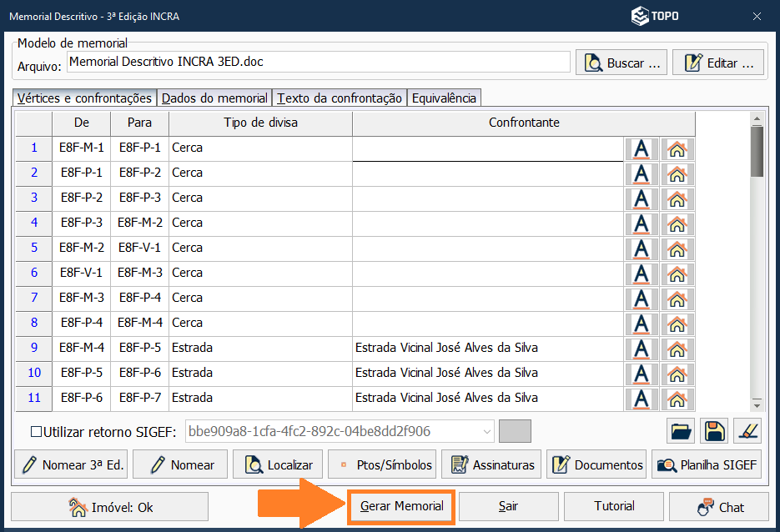Click the Nomear 3ª Ed. button
780x532 pixels.
coord(71,464)
